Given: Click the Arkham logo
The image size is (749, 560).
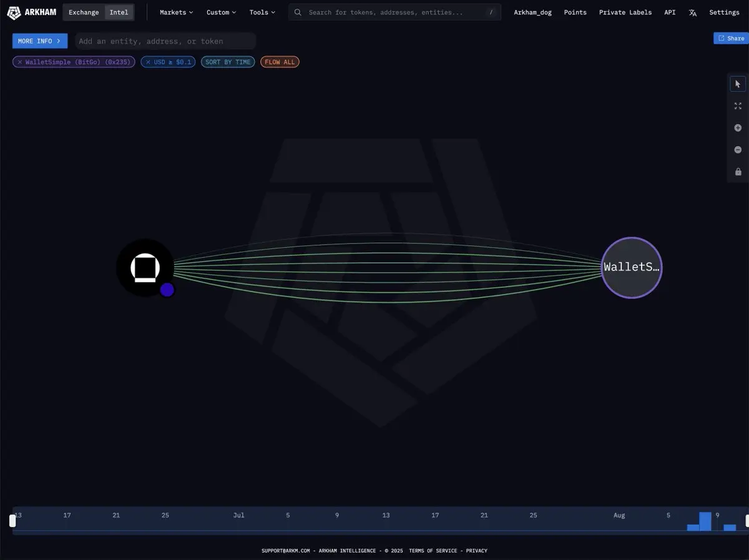Looking at the screenshot, I should coord(31,12).
